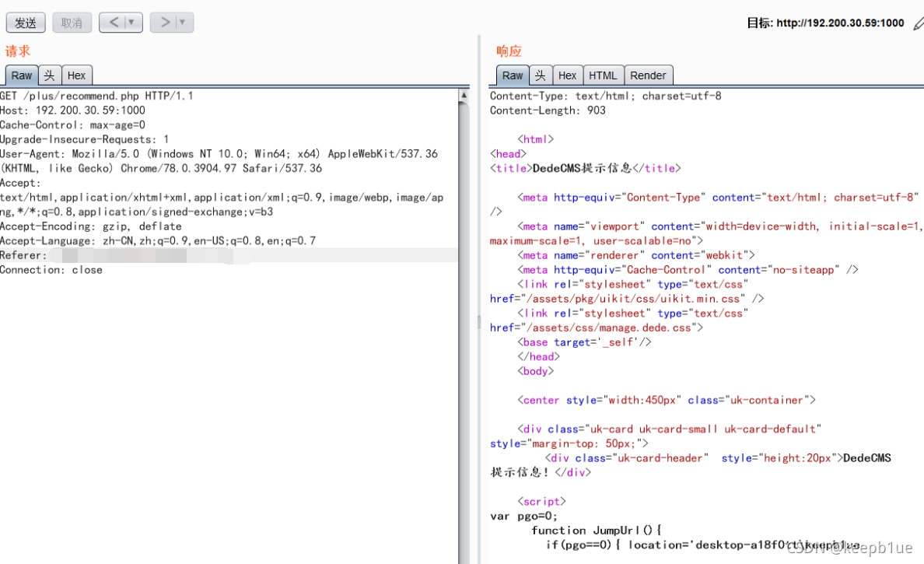Click the Cache-Control: max-age=0 line
The height and width of the screenshot is (564, 924).
click(x=72, y=125)
